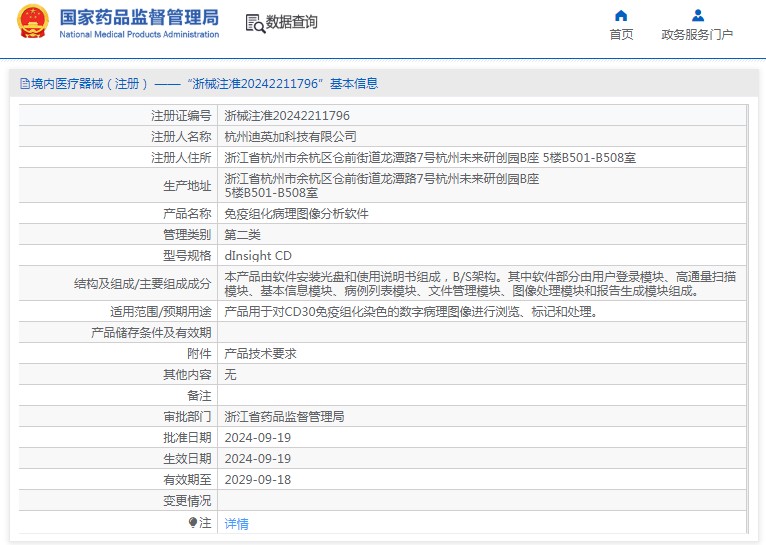Click the document icon before 境内医疗器械

pos(24,84)
